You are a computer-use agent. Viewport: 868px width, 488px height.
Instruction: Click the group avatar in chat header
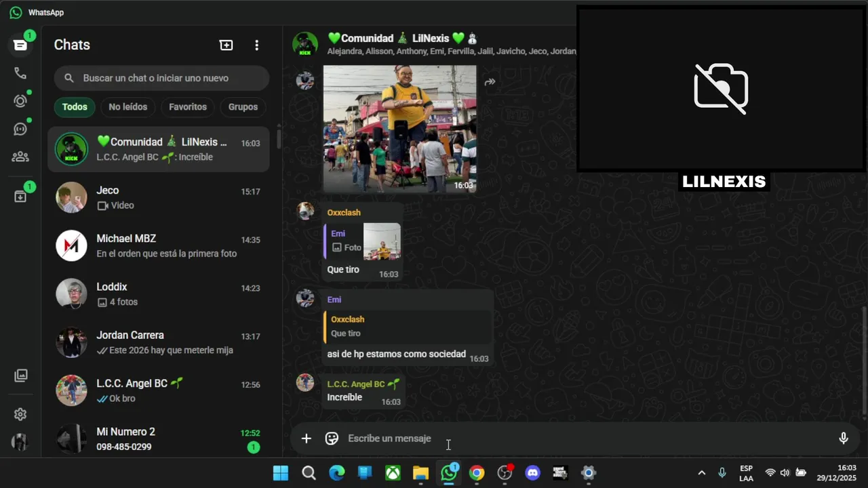pyautogui.click(x=305, y=44)
